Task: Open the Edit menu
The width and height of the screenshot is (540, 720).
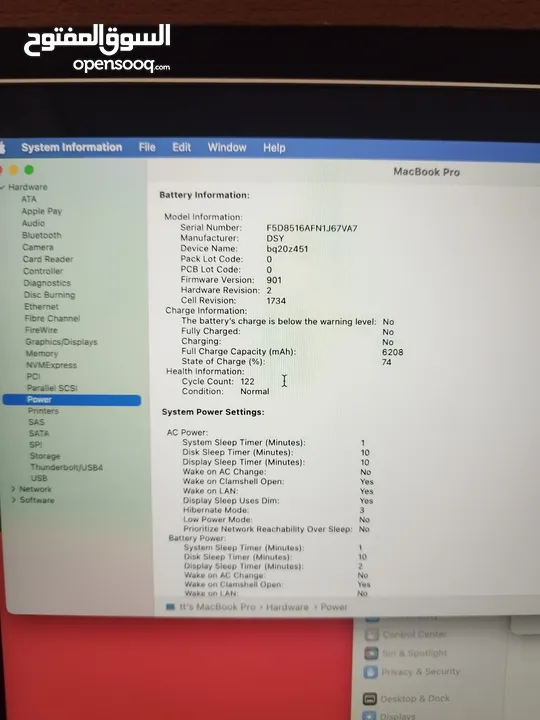Action: pyautogui.click(x=181, y=147)
